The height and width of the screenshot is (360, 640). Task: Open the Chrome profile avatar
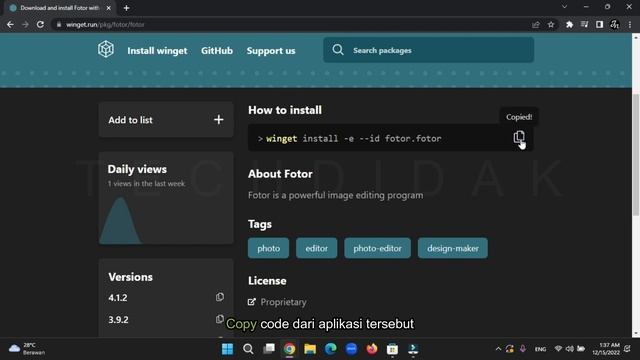pos(614,24)
